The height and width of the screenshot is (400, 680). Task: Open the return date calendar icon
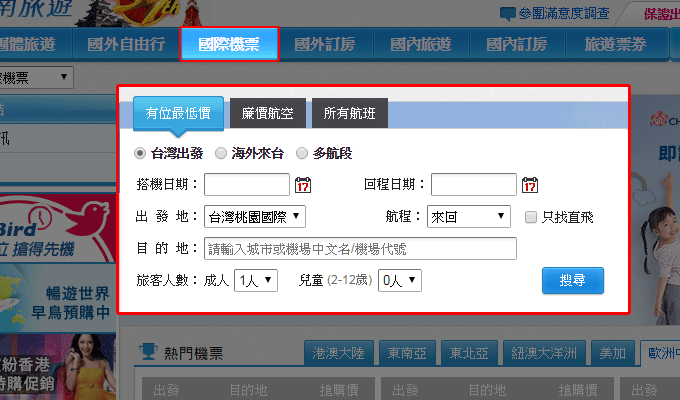[530, 184]
